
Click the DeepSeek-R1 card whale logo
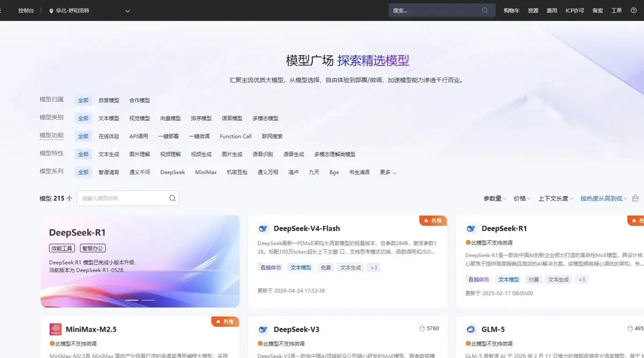coord(471,228)
